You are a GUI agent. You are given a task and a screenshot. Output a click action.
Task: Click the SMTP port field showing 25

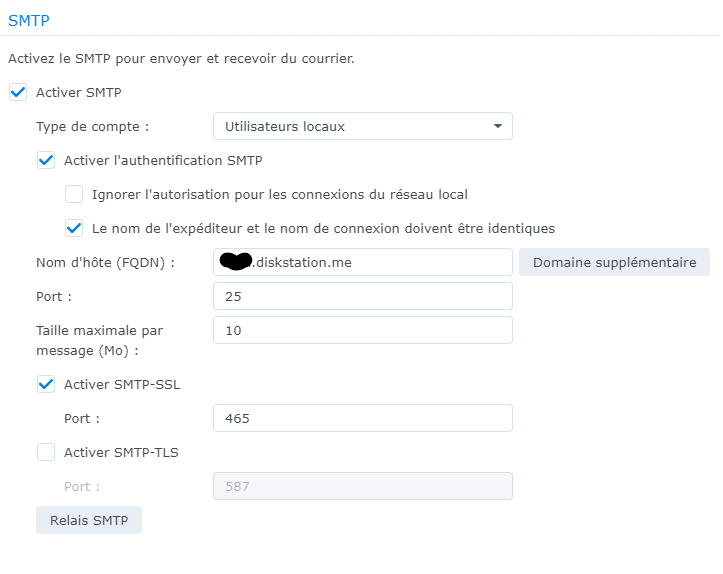click(x=362, y=296)
